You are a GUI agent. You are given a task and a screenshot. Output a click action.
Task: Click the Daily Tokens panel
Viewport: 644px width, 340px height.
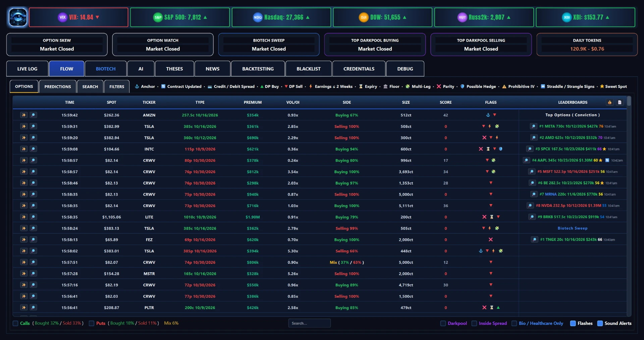587,45
